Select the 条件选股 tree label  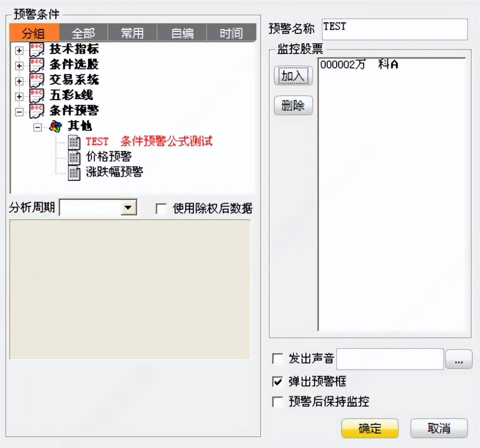74,64
